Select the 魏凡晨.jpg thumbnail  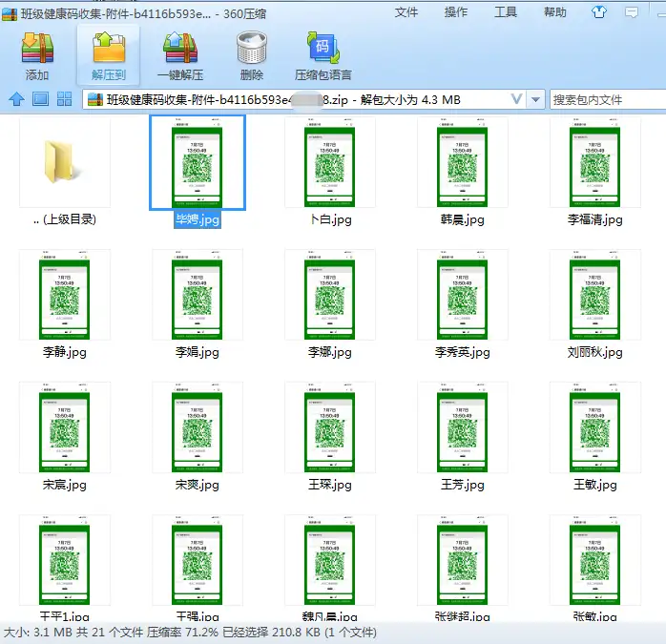pyautogui.click(x=329, y=560)
